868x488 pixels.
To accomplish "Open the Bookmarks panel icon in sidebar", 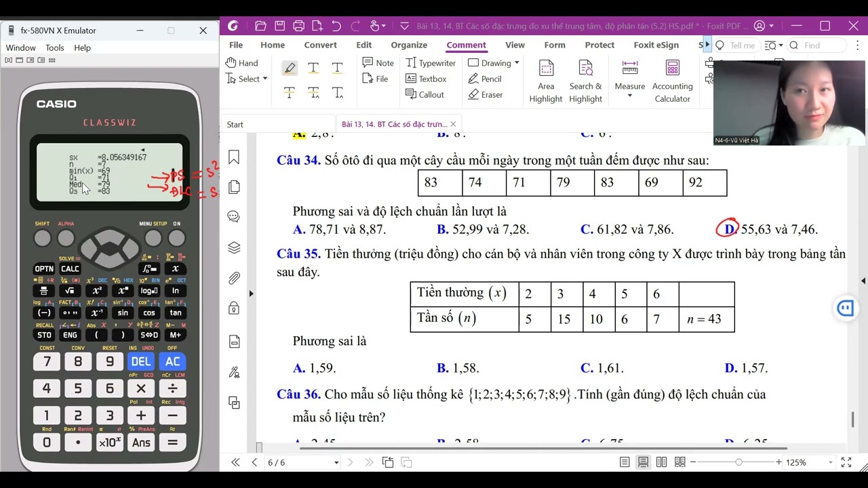I will pos(234,157).
